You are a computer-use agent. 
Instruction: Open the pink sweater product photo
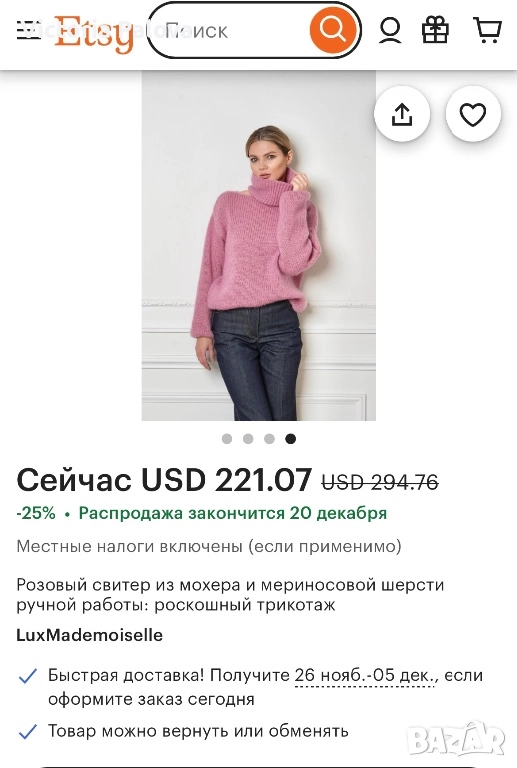[x=258, y=245]
